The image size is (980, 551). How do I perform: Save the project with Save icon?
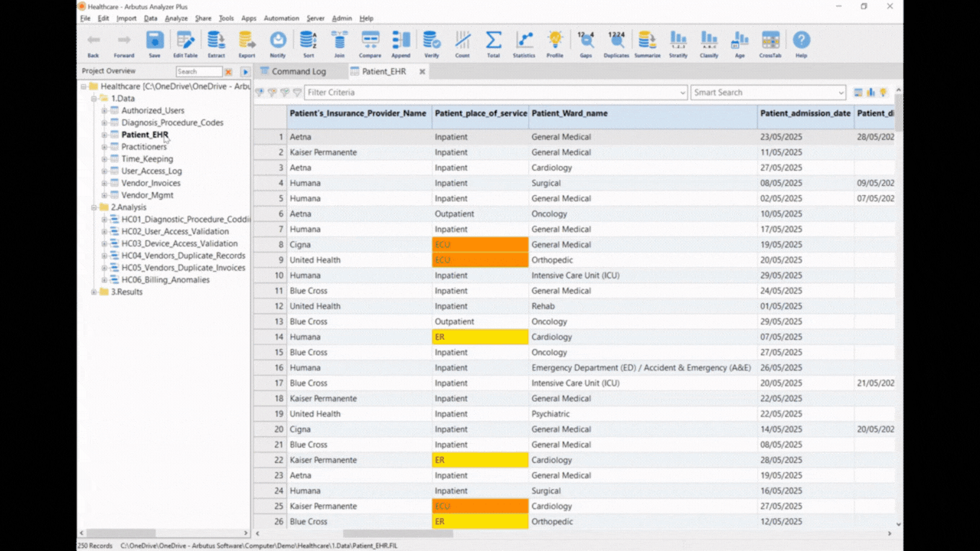[x=155, y=44]
